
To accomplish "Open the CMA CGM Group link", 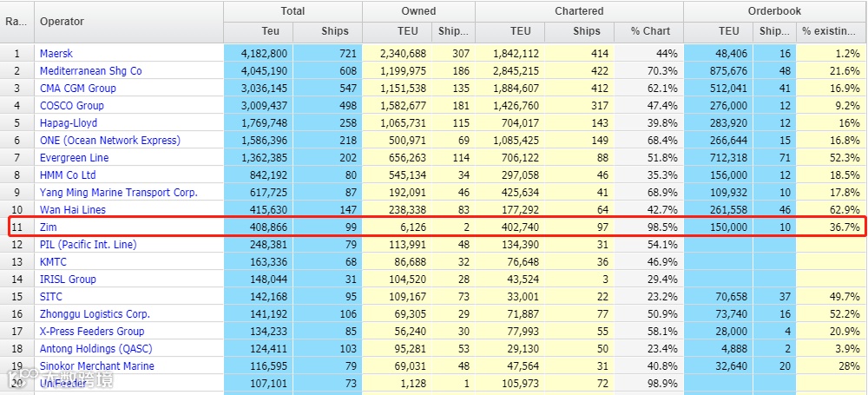I will (78, 88).
